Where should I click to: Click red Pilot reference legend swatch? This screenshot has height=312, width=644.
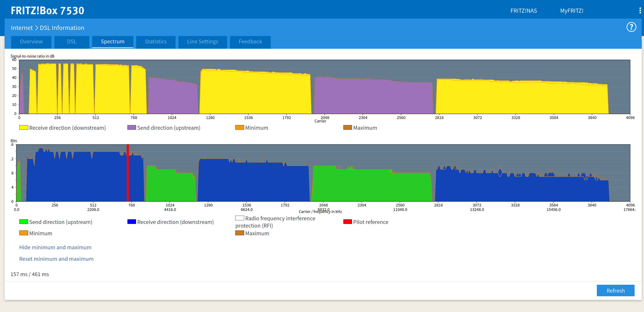tap(348, 222)
